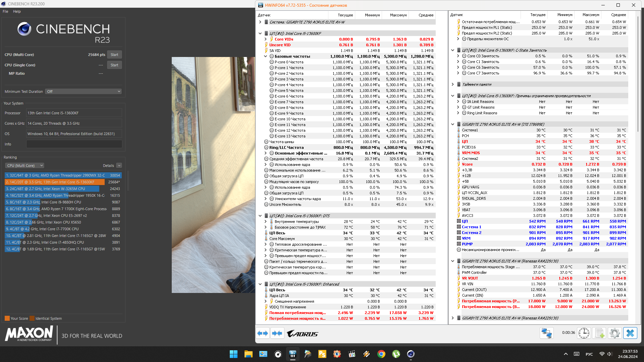Viewport: 644px width, 362px height.
Task: Open Google Chrome from the taskbar
Action: click(x=381, y=354)
